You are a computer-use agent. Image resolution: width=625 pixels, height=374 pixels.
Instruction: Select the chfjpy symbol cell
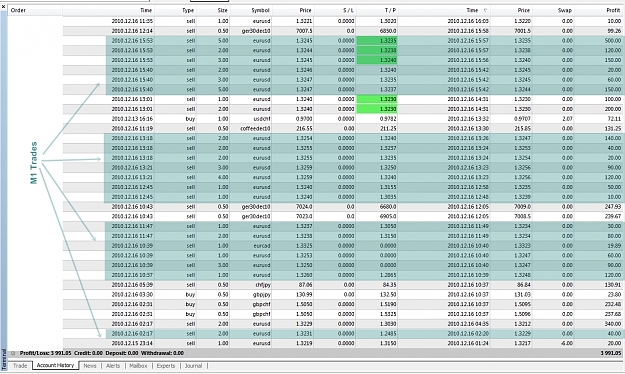pyautogui.click(x=263, y=285)
